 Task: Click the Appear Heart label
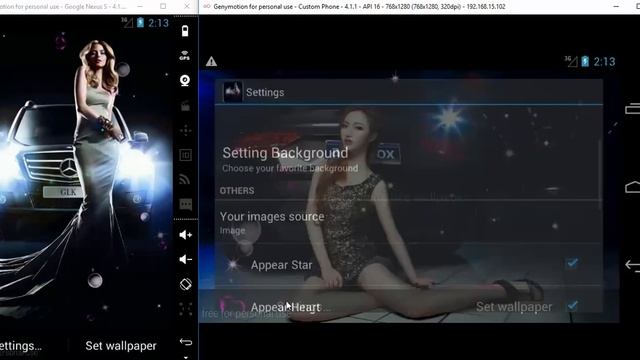click(x=285, y=307)
